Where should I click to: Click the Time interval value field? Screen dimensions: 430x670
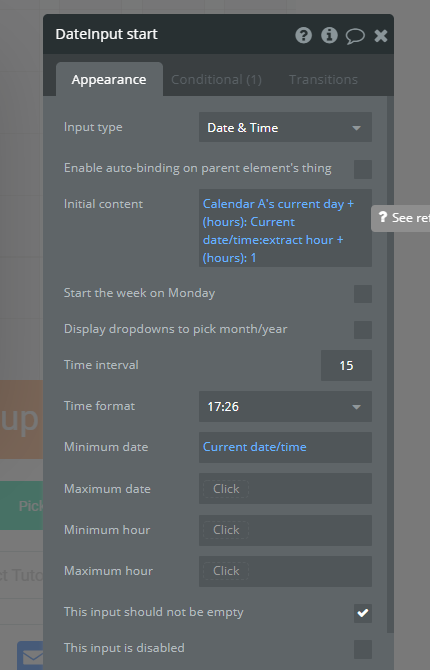tap(346, 365)
